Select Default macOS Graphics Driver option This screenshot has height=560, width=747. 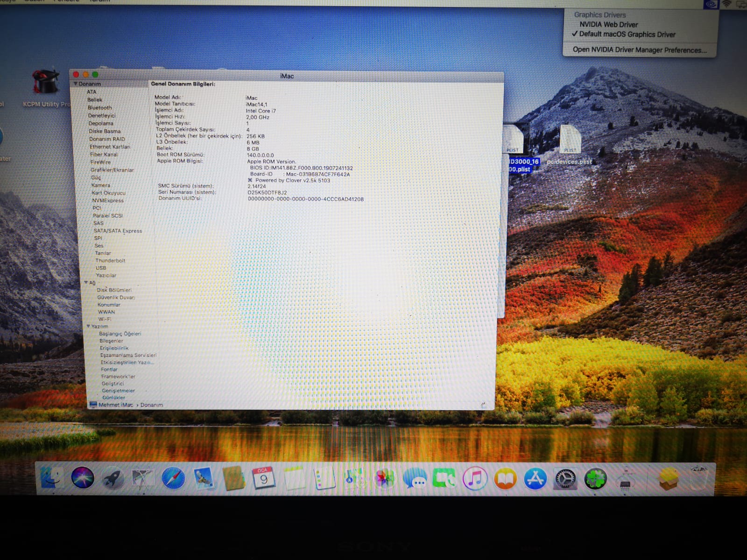tap(627, 35)
